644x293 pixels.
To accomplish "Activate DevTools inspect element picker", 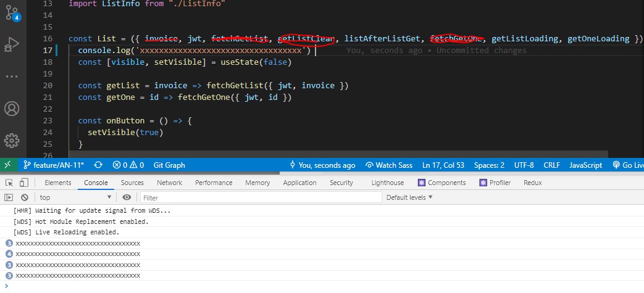I will coord(9,183).
